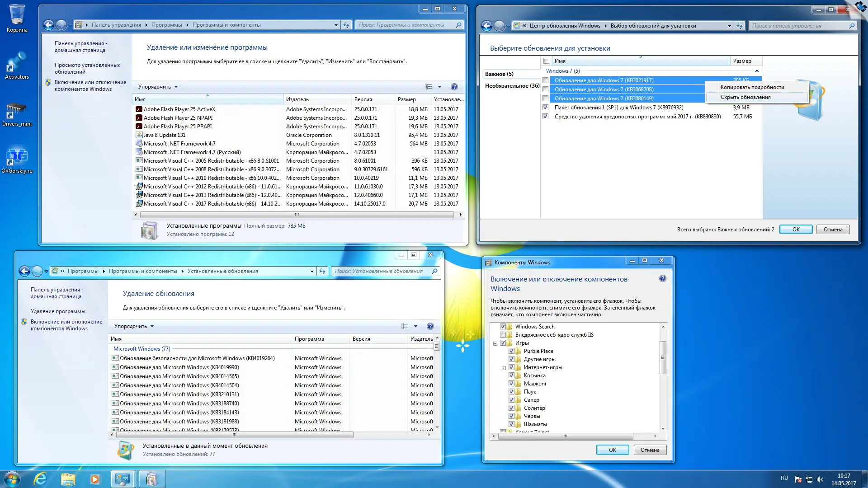Image resolution: width=868 pixels, height=488 pixels.
Task: Enable Внедряемое веб-ядро служб IIS checkbox
Action: pyautogui.click(x=503, y=335)
